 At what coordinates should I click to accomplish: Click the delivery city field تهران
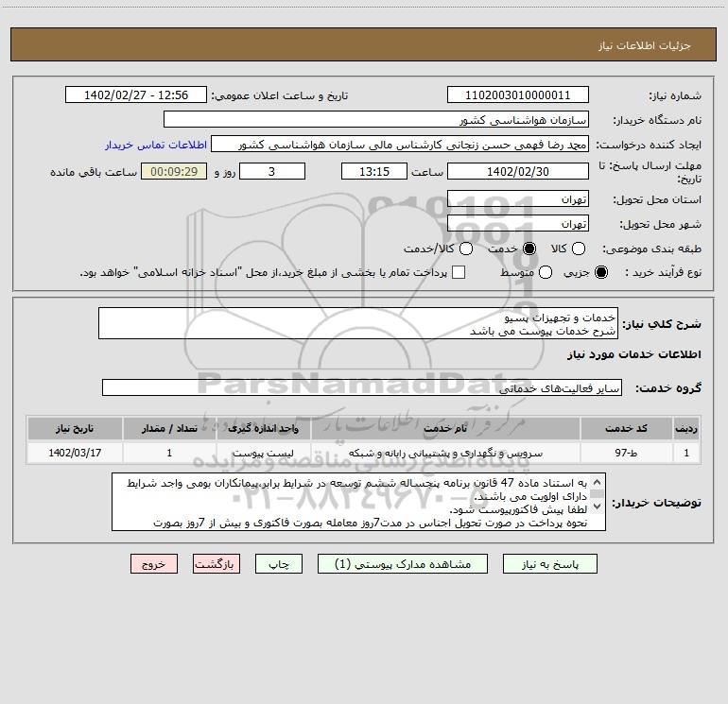(518, 224)
